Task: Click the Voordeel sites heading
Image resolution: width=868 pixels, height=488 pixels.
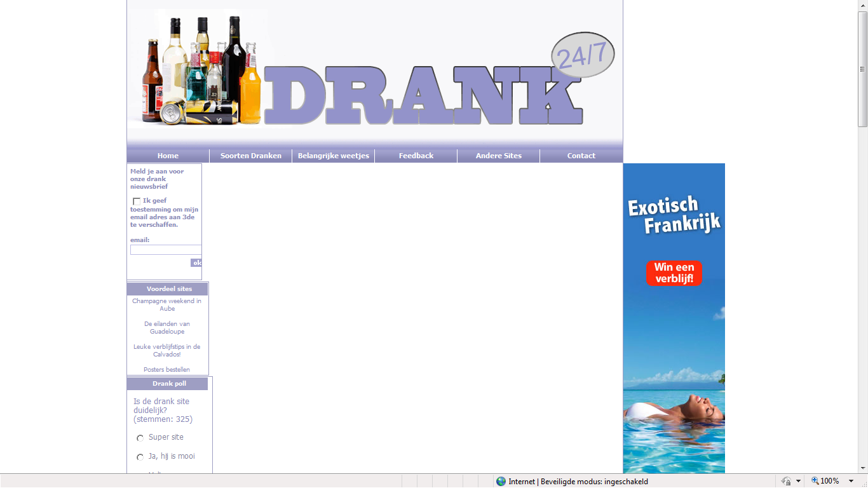Action: point(169,289)
